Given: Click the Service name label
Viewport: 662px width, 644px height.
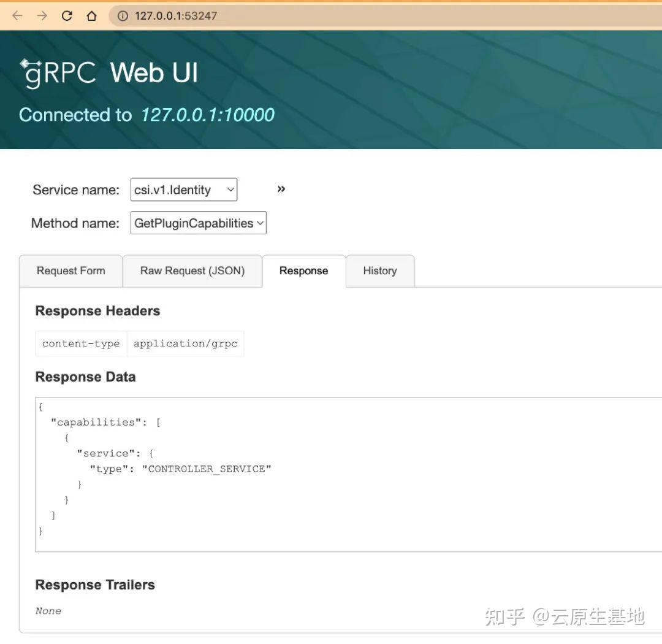Looking at the screenshot, I should (x=76, y=190).
